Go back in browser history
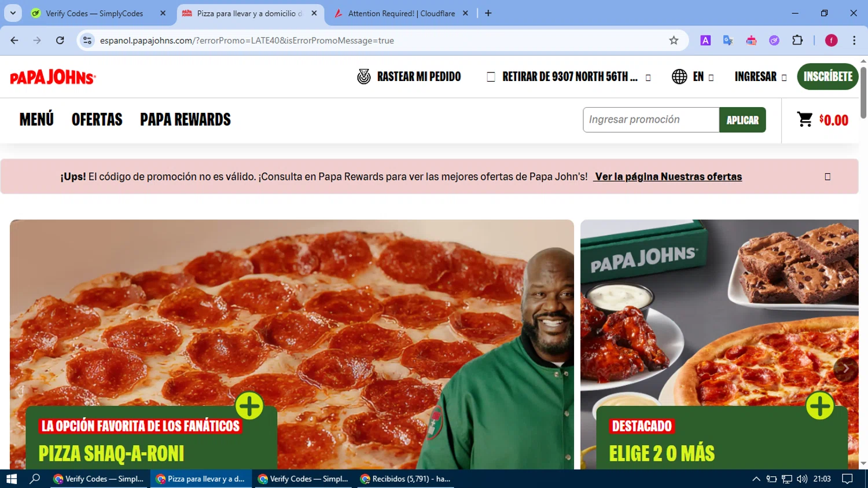This screenshot has height=488, width=868. (x=14, y=40)
